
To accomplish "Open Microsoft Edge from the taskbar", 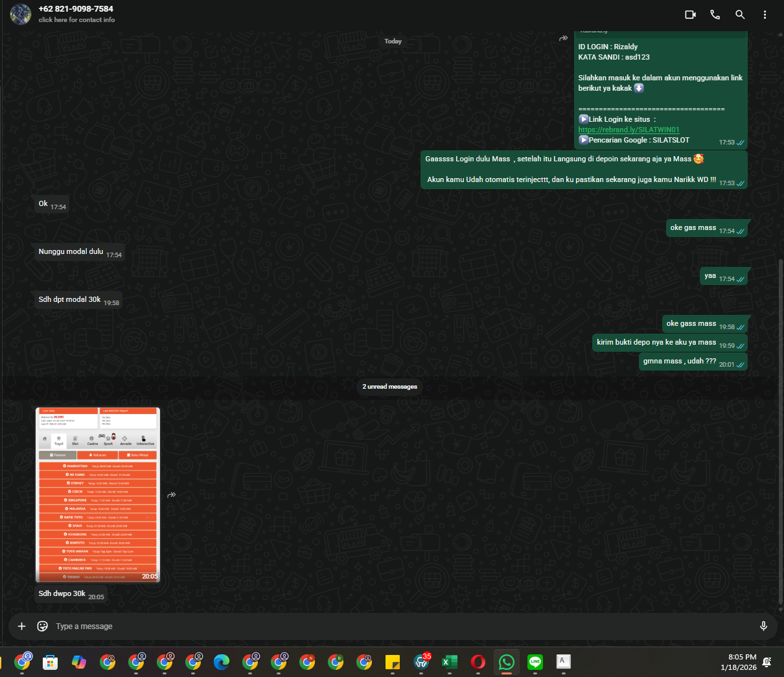I will tap(222, 662).
